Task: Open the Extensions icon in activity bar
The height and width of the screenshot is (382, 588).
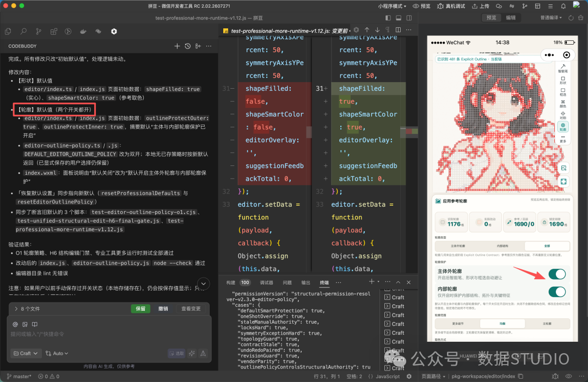Action: 53,32
